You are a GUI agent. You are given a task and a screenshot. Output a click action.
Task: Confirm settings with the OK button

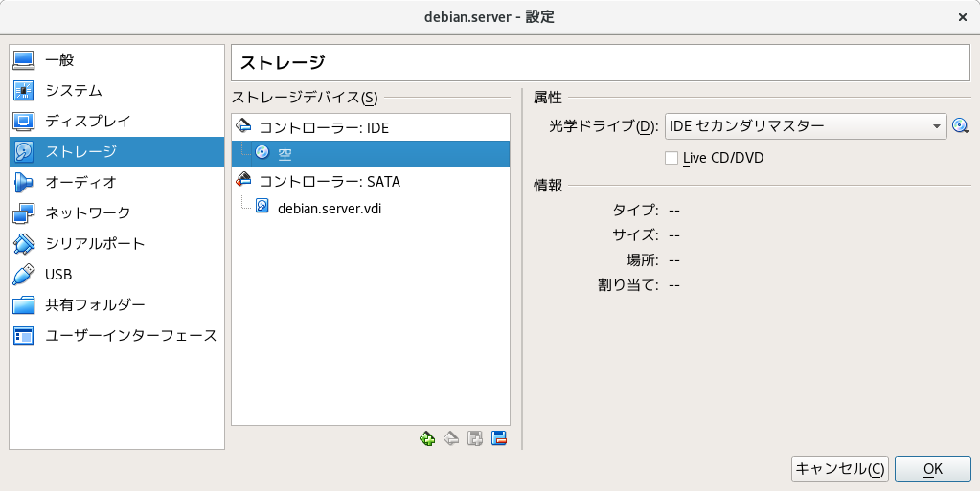pyautogui.click(x=932, y=469)
